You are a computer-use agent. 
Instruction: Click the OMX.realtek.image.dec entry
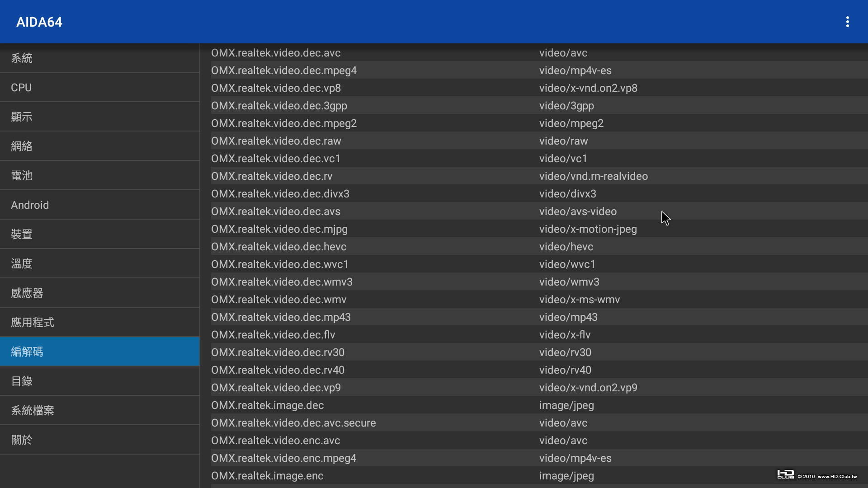(267, 405)
